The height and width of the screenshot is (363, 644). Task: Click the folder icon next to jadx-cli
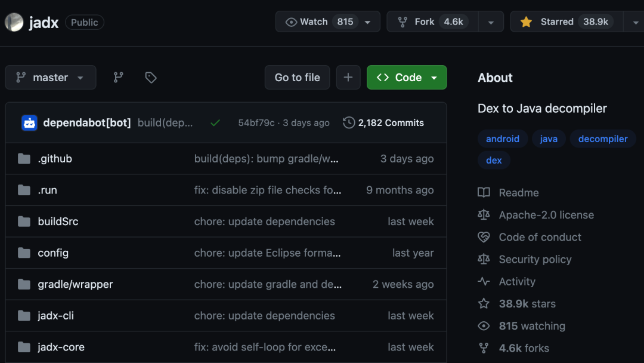click(x=24, y=316)
